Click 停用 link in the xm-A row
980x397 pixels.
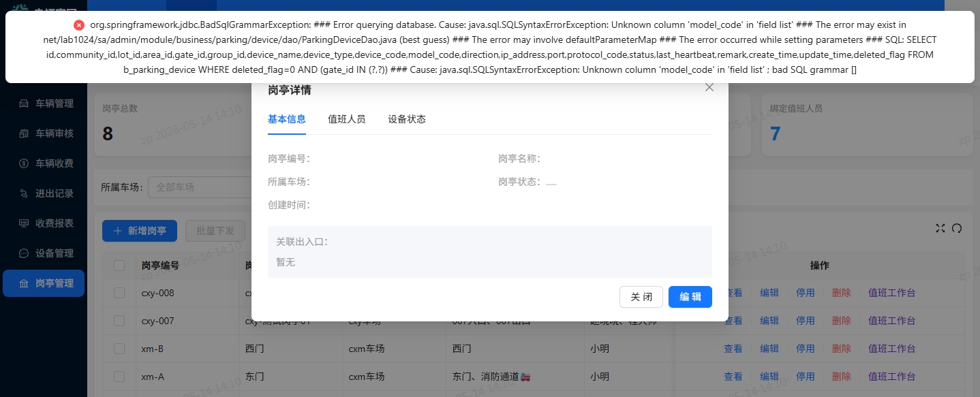[806, 377]
